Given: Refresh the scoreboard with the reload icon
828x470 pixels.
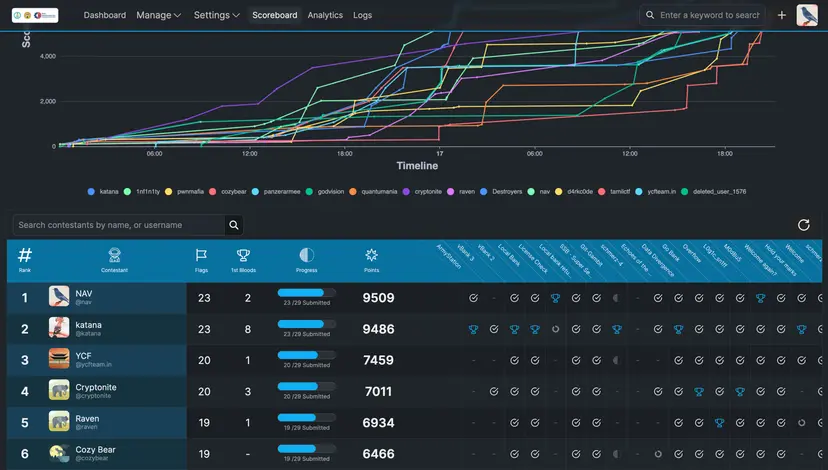Looking at the screenshot, I should 804,225.
